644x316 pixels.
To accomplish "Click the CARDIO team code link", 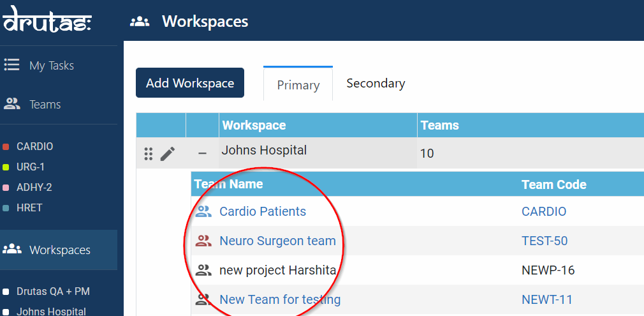I will 544,212.
